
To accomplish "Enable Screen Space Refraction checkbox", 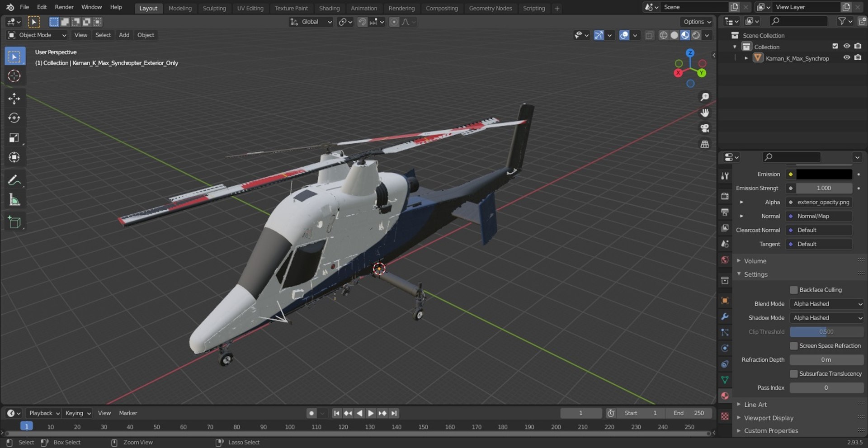I will click(793, 346).
